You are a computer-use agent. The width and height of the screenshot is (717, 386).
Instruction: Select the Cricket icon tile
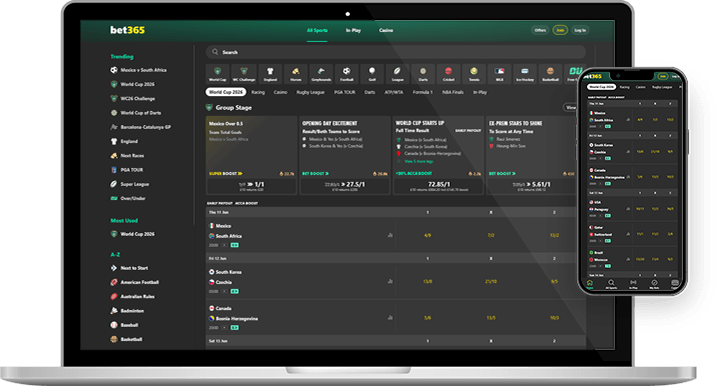click(449, 74)
